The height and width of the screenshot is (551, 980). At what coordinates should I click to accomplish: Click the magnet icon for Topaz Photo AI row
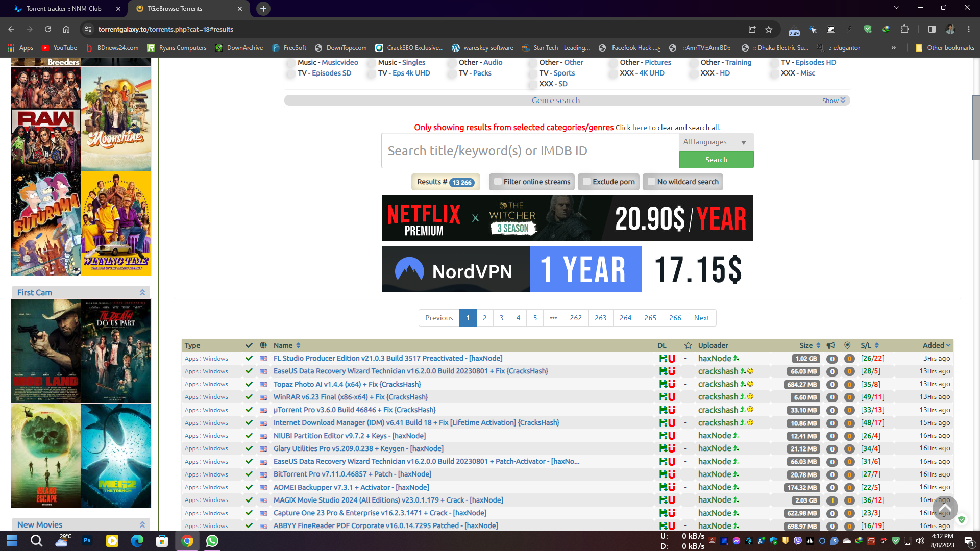(x=672, y=384)
